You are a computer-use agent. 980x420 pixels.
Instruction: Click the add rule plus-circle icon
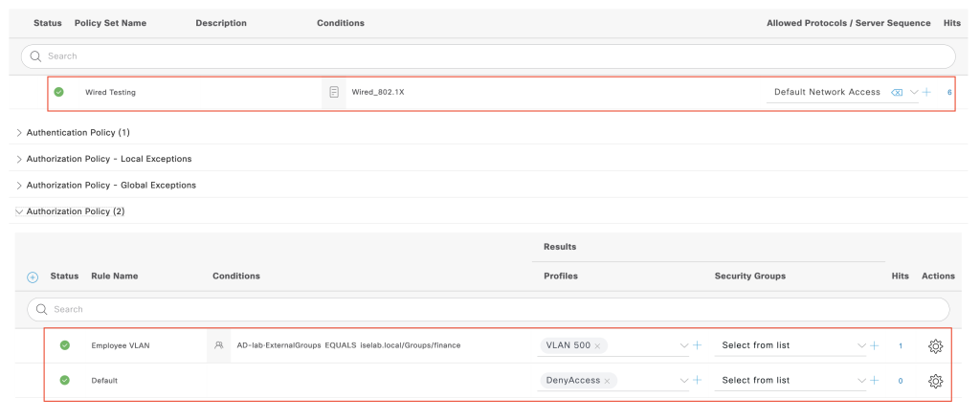click(x=33, y=277)
